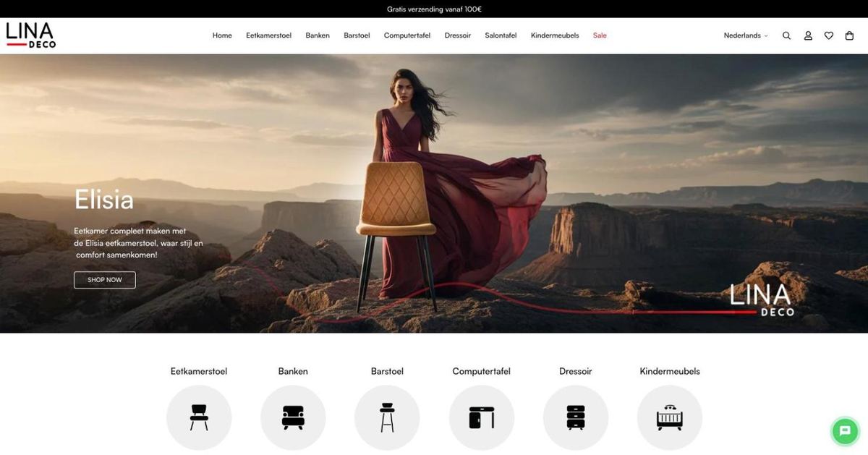Open Dressoir in the navigation menu
Viewport: 868px width, 455px height.
[x=458, y=35]
